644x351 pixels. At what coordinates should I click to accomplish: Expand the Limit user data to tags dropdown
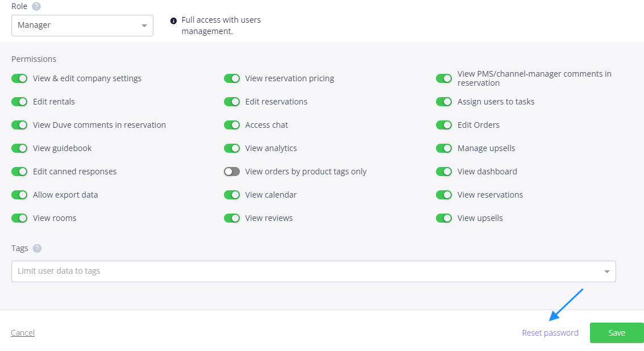(x=307, y=271)
